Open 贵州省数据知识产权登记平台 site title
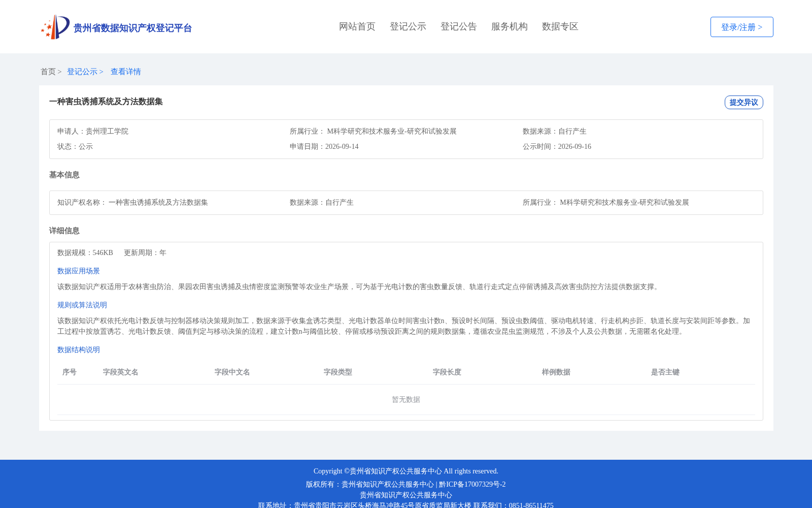 (x=132, y=28)
